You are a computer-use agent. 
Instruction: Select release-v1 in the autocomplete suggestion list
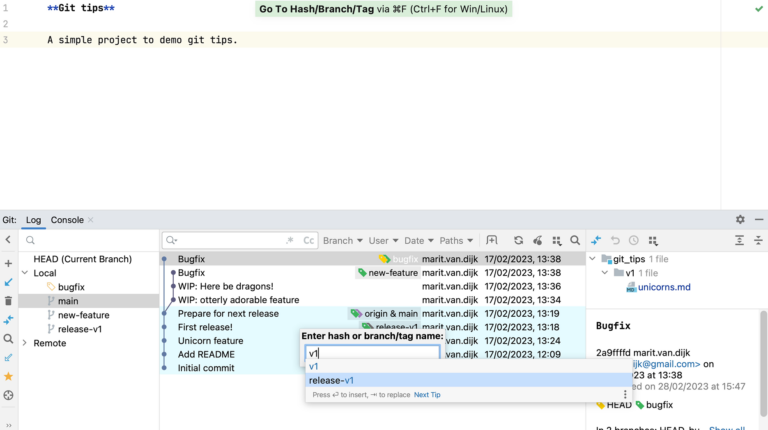tap(331, 380)
